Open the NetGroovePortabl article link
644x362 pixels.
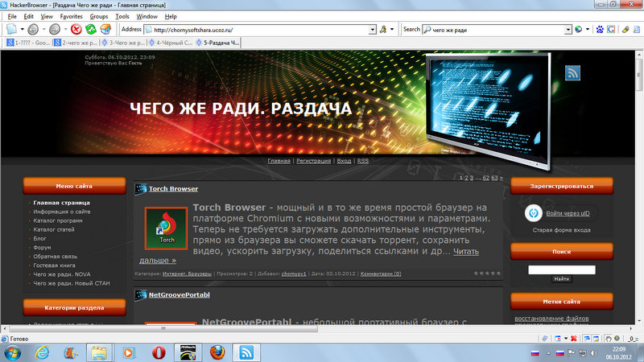click(179, 294)
